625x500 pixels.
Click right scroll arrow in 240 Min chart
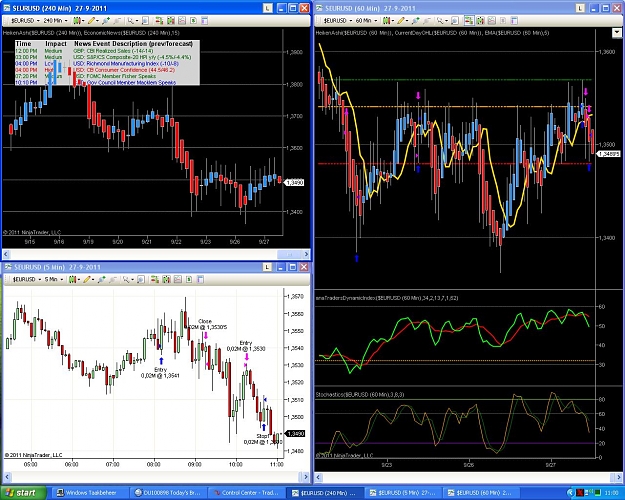point(306,254)
